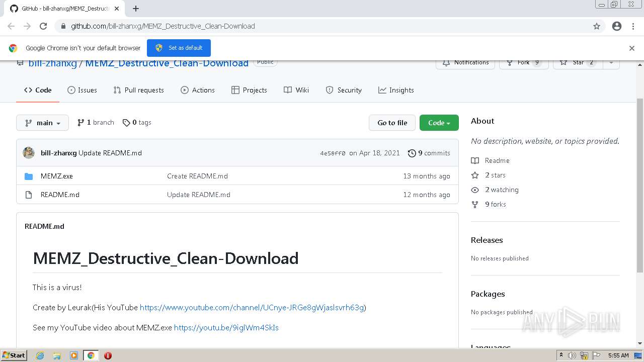Open the Insights tab
Image resolution: width=644 pixels, height=362 pixels.
[x=396, y=90]
